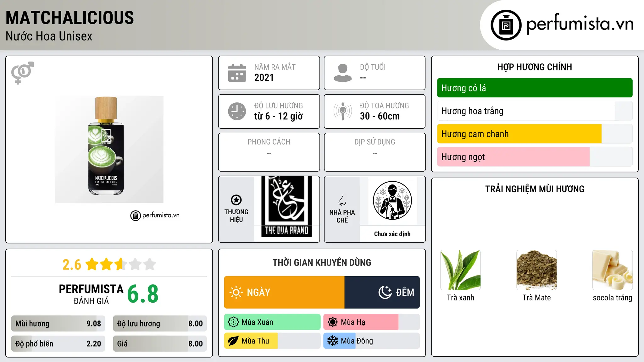This screenshot has height=362, width=644.
Task: Click the HỢP HƯƠNG CHÍNH heading
Action: pos(535,67)
